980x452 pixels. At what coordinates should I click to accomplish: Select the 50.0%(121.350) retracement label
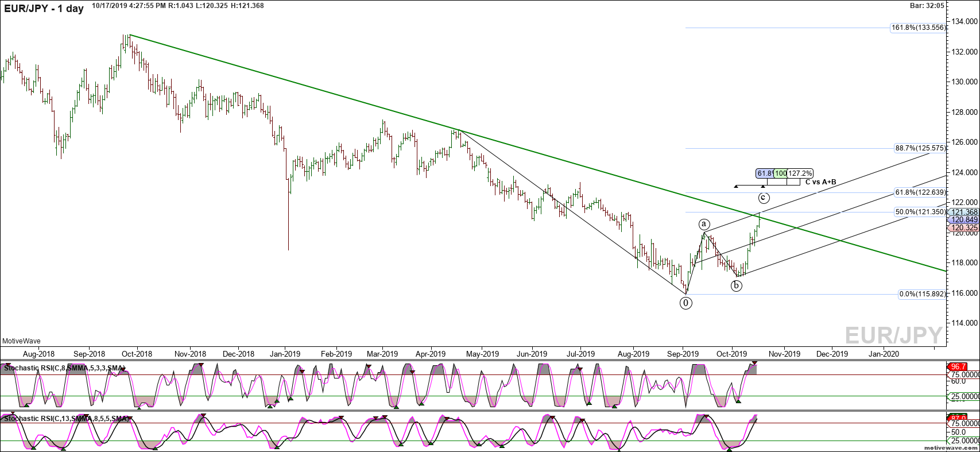[x=920, y=212]
